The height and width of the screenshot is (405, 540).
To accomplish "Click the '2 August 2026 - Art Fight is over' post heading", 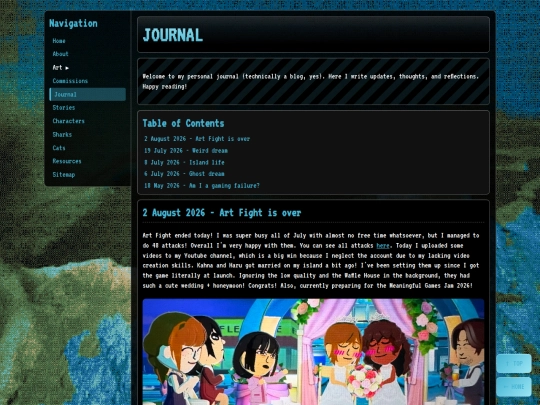I will tap(222, 213).
